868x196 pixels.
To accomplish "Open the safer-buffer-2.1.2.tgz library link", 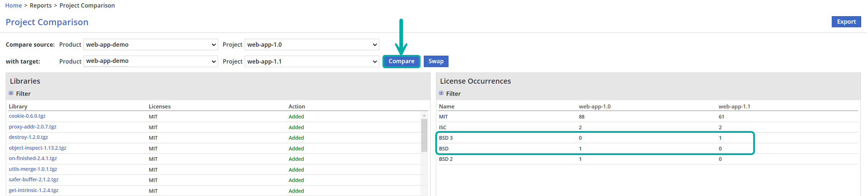I will click(x=34, y=180).
